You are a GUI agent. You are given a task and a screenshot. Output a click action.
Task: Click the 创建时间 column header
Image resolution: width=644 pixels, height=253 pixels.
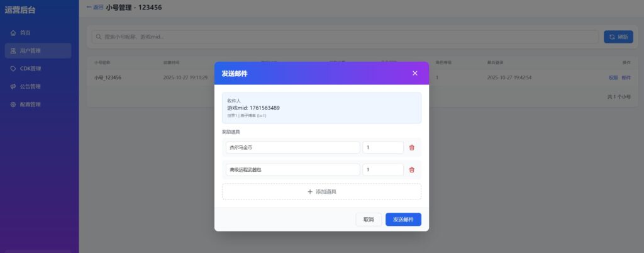[171, 63]
